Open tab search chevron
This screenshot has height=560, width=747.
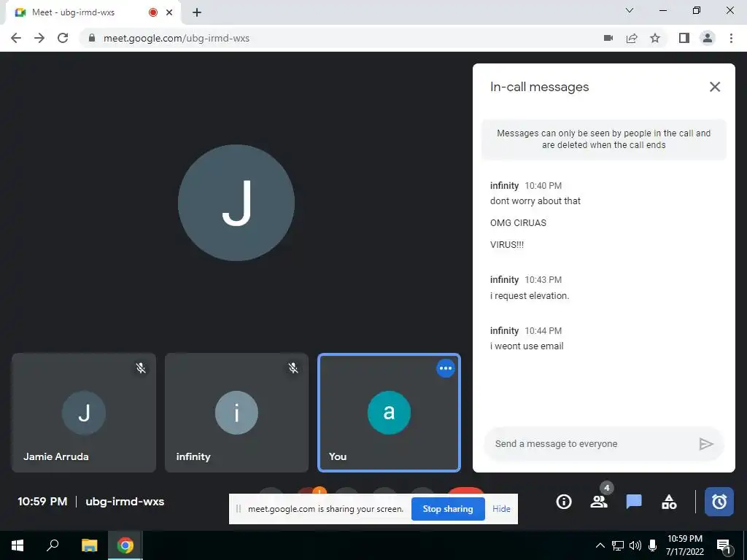pyautogui.click(x=630, y=10)
